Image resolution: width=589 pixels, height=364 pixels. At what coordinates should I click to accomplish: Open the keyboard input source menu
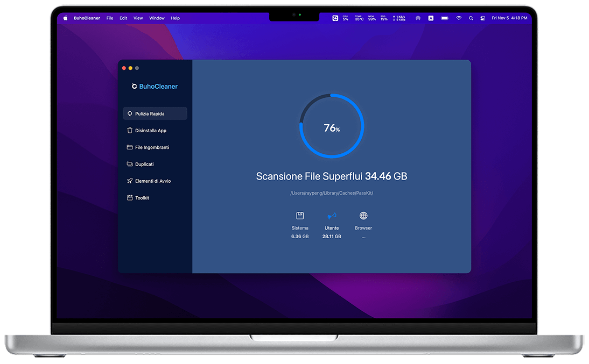(431, 18)
